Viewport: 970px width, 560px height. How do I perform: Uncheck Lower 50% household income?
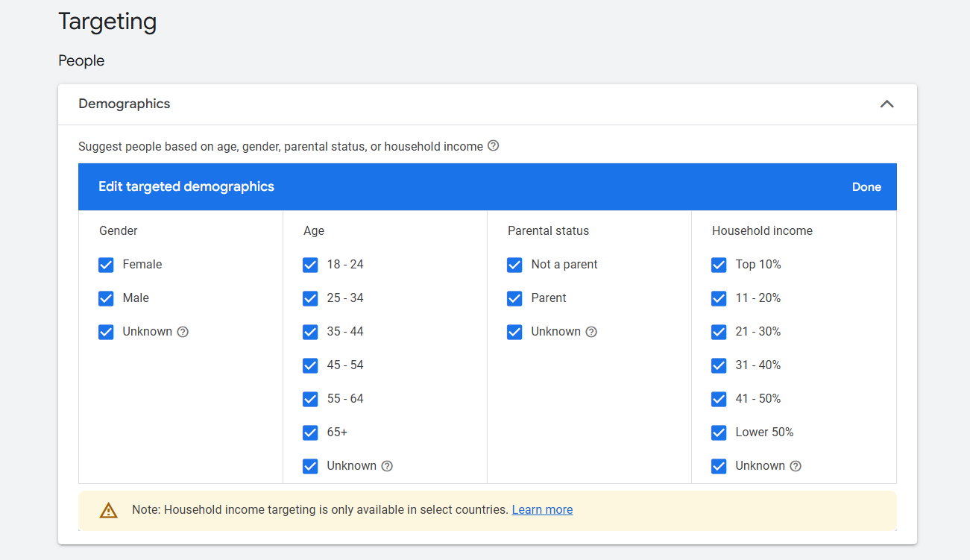click(x=719, y=432)
